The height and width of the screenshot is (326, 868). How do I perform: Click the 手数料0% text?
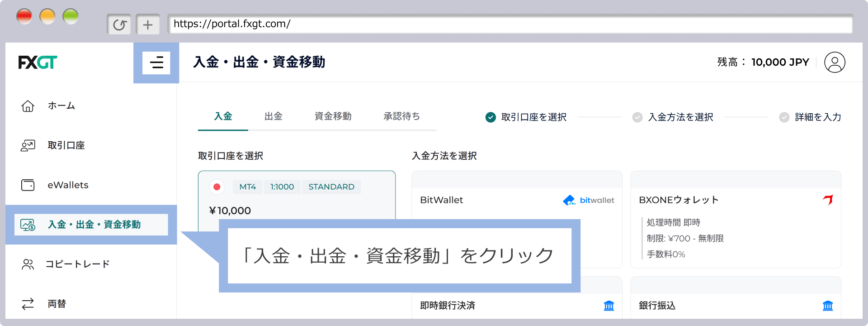pos(666,254)
